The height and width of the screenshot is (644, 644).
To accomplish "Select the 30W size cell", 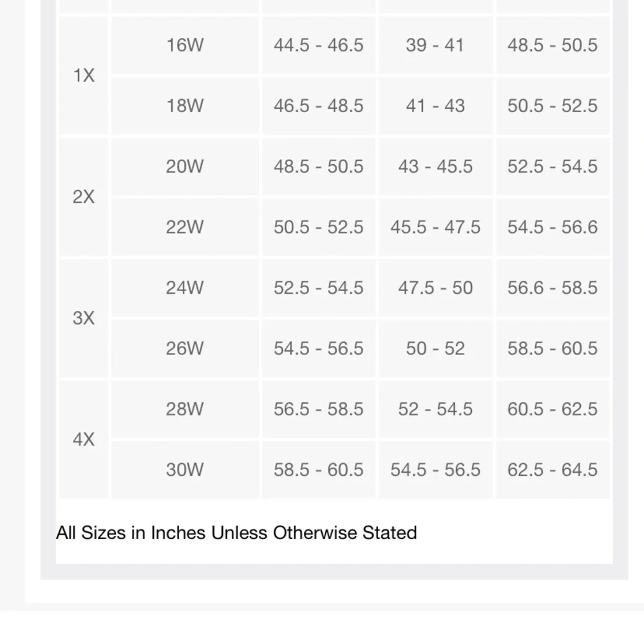I will [x=185, y=469].
